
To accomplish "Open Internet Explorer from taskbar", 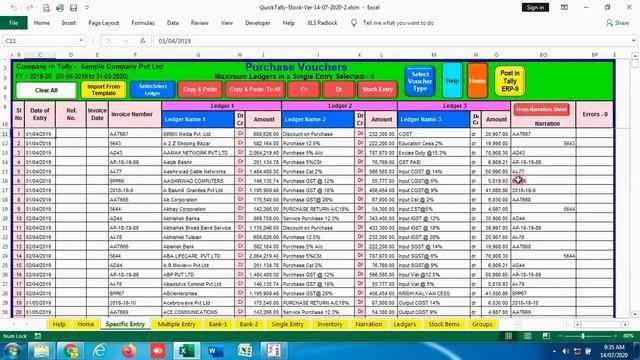I will tap(100, 351).
